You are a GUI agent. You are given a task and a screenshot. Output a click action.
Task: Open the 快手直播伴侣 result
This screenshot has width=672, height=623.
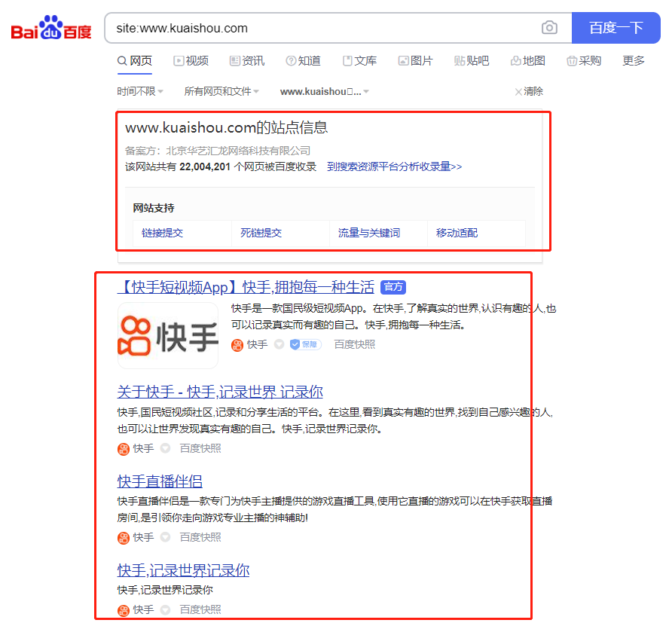click(x=160, y=481)
